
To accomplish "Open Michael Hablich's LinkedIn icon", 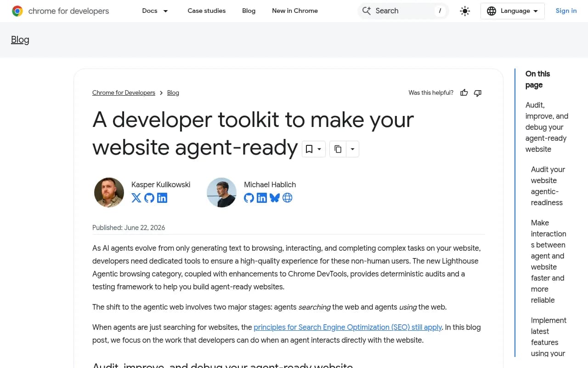I will [262, 198].
